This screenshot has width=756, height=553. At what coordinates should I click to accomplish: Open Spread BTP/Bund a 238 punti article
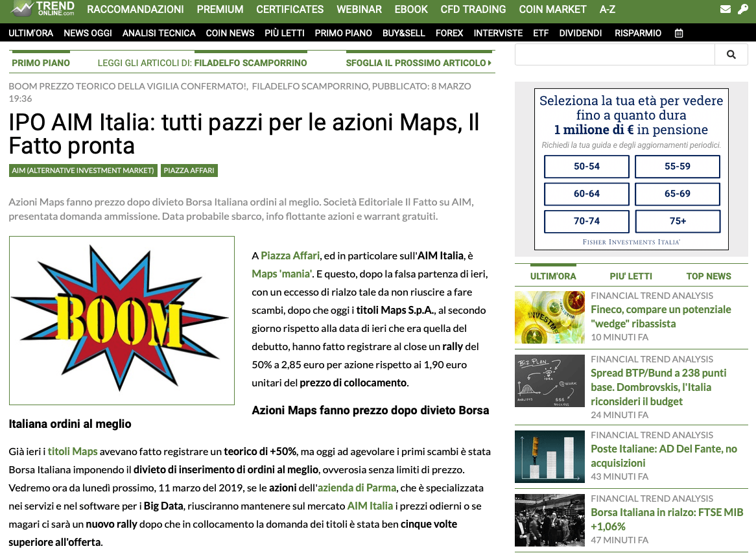click(659, 387)
